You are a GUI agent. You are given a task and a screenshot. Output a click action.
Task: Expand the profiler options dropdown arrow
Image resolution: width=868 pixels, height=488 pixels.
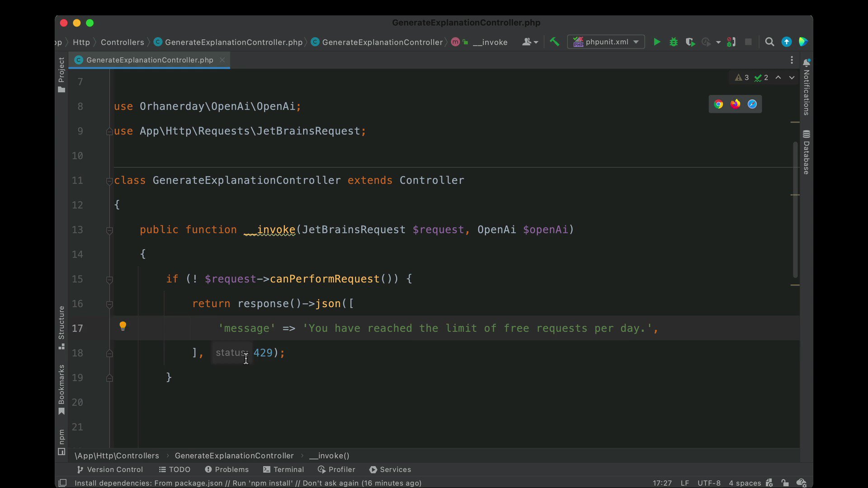pyautogui.click(x=719, y=42)
